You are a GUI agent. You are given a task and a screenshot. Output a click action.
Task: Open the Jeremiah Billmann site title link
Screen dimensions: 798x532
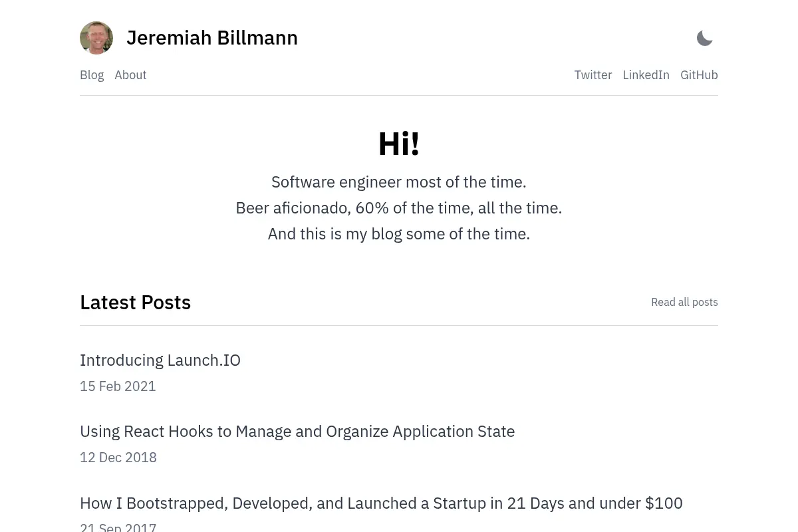point(212,38)
